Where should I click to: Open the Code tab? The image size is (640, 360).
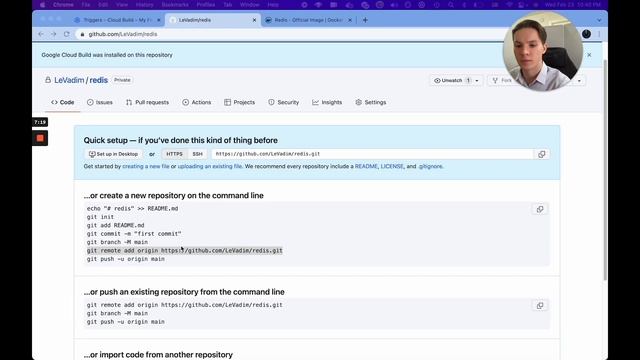(x=62, y=102)
